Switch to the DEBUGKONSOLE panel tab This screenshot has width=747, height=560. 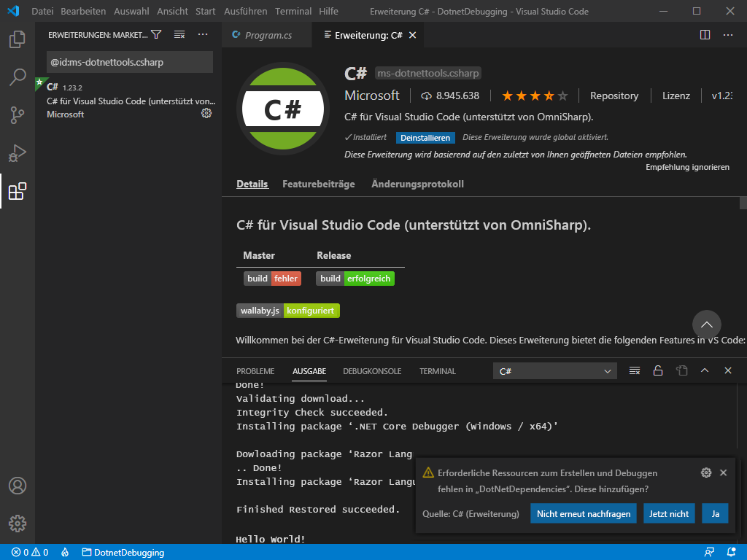point(372,370)
